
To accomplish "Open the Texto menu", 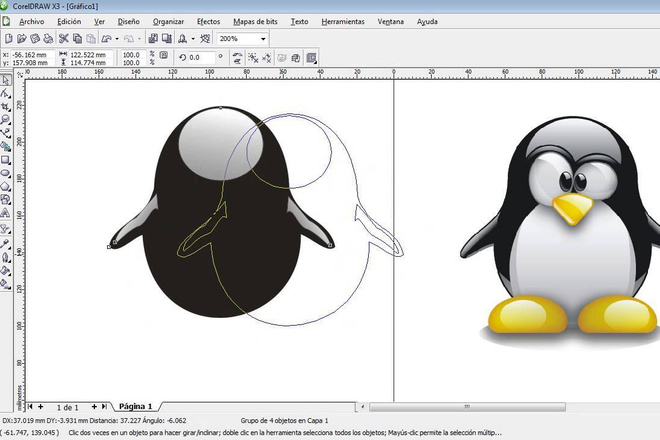I will 299,21.
